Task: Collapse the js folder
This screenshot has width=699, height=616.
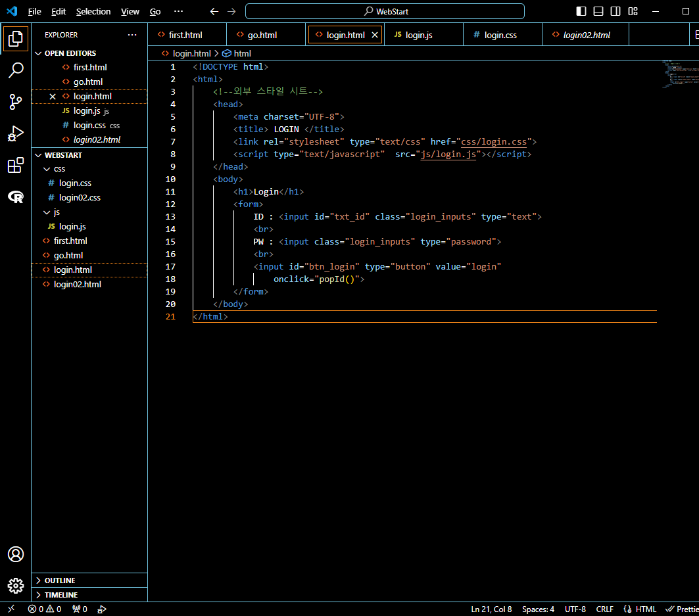Action: click(89, 212)
